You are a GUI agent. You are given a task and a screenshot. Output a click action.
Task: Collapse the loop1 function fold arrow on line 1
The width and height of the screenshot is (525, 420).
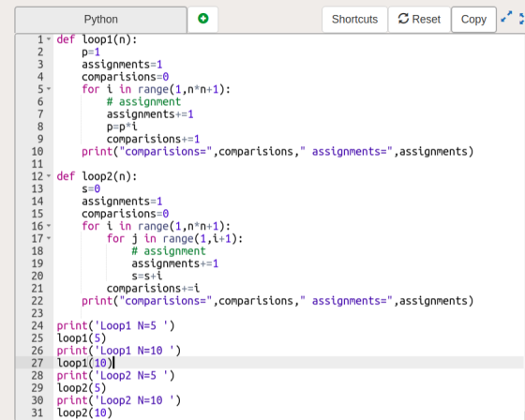[x=49, y=39]
